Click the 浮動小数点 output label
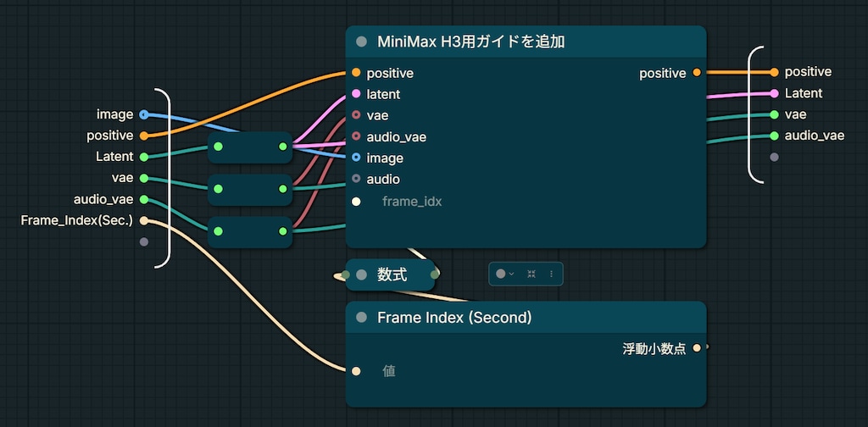The height and width of the screenshot is (427, 868). pos(654,348)
